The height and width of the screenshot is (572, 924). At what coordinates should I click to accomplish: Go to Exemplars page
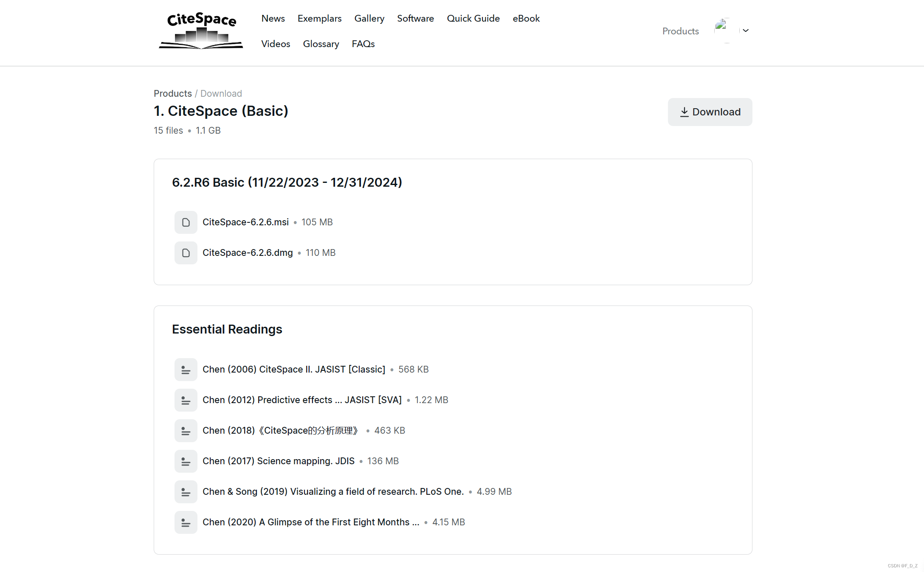tap(319, 18)
